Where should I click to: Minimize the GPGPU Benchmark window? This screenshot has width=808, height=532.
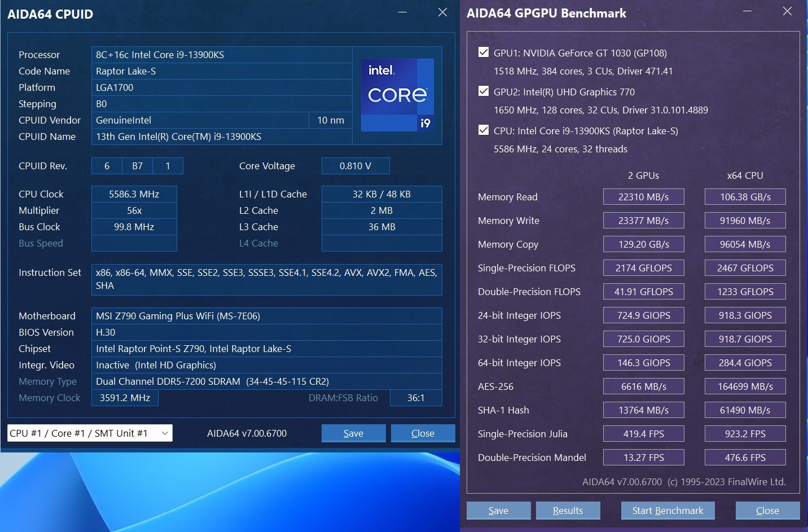747,12
